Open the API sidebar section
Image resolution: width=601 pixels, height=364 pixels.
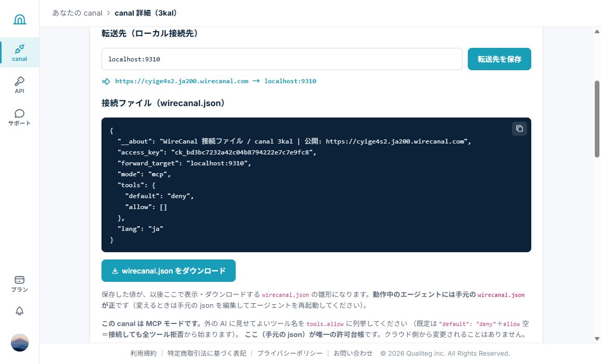click(20, 85)
